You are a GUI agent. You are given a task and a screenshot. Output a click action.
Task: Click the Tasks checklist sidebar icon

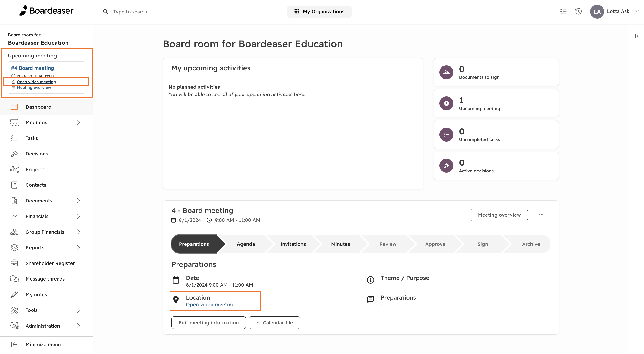[x=14, y=138]
